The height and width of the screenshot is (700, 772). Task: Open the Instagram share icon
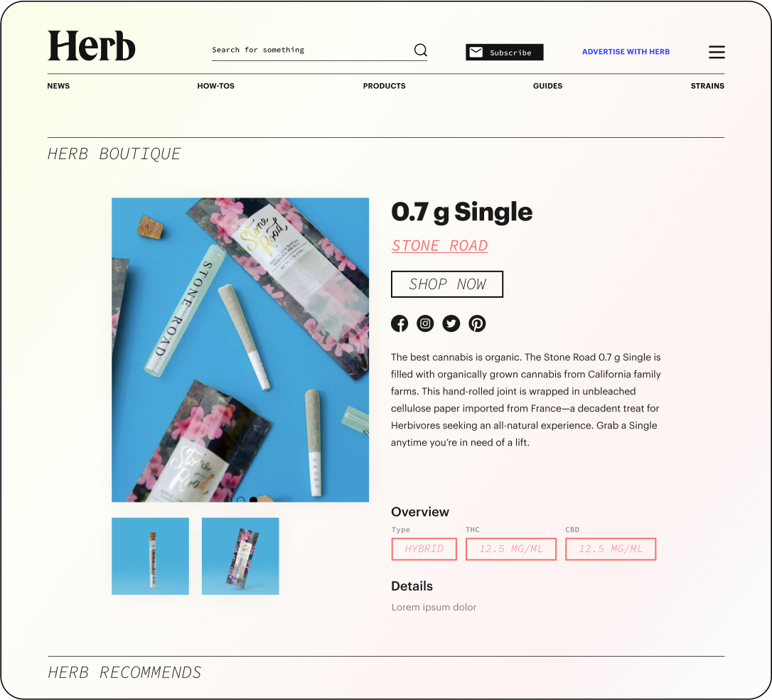(425, 323)
